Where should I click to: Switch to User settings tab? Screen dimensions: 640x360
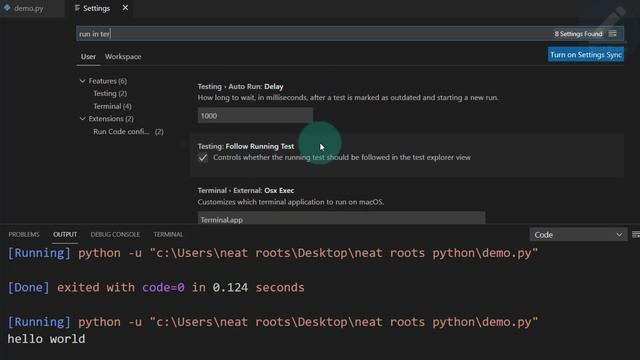88,57
